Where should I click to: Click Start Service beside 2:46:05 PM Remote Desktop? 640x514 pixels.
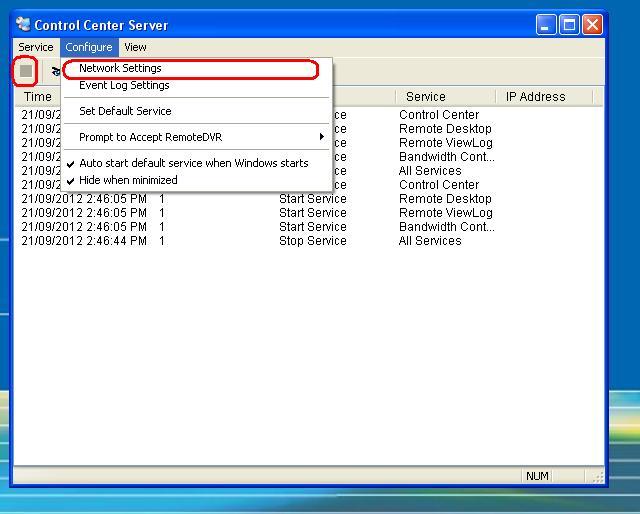click(313, 199)
